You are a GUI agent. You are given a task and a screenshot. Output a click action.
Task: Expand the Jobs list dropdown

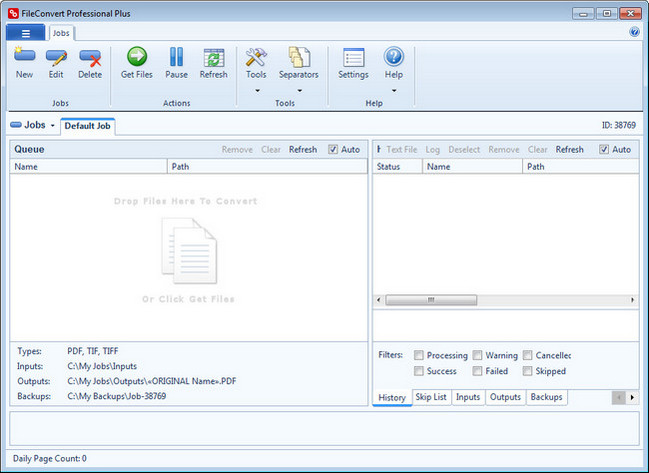[32, 125]
